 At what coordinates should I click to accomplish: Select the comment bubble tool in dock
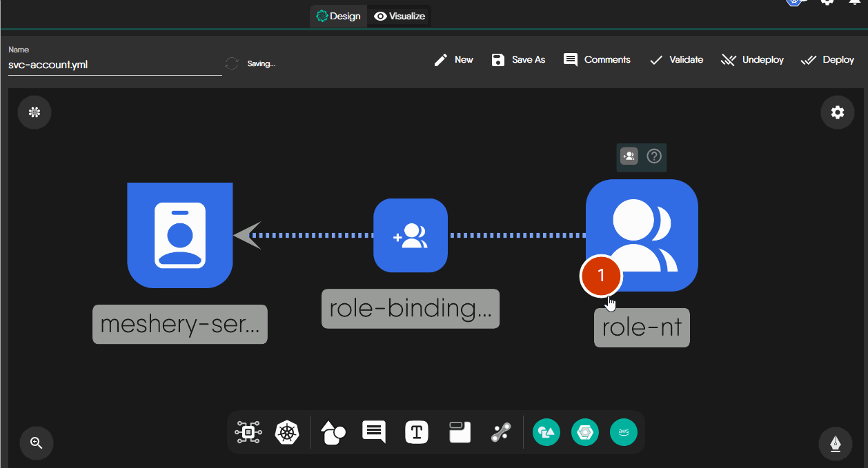click(374, 432)
